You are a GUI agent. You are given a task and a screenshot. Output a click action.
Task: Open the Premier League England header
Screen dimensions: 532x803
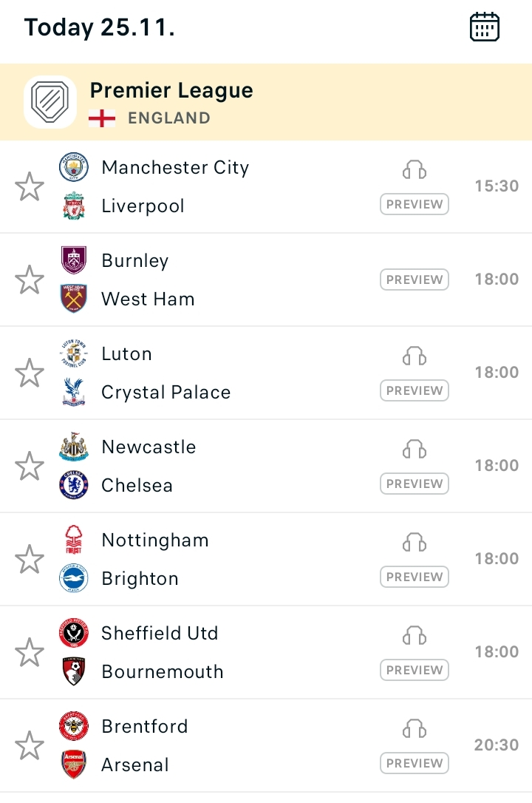coord(266,102)
